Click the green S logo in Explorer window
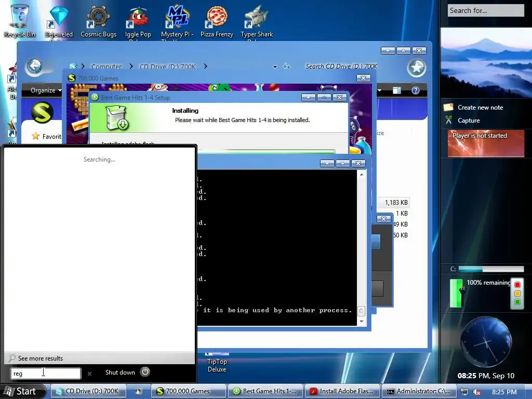532x399 pixels. tap(43, 112)
